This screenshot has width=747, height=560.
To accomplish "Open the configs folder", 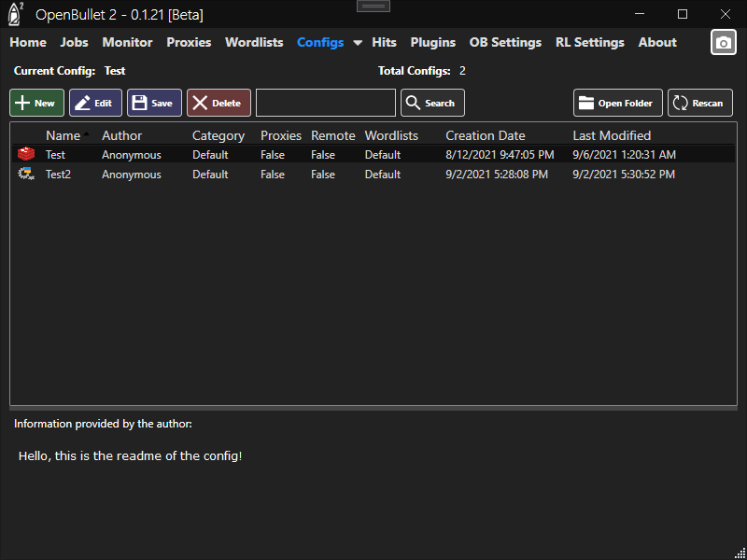I will (618, 103).
